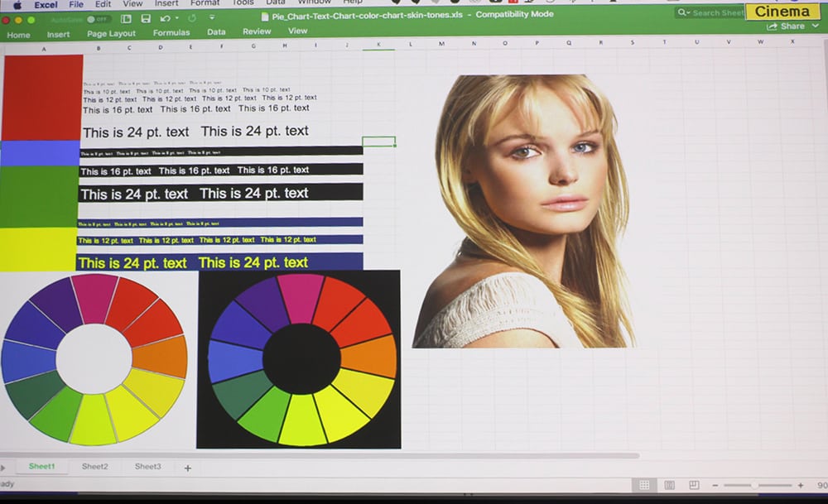Click the sidebar layout icon beside AutoSave
The width and height of the screenshot is (828, 504).
tap(126, 18)
